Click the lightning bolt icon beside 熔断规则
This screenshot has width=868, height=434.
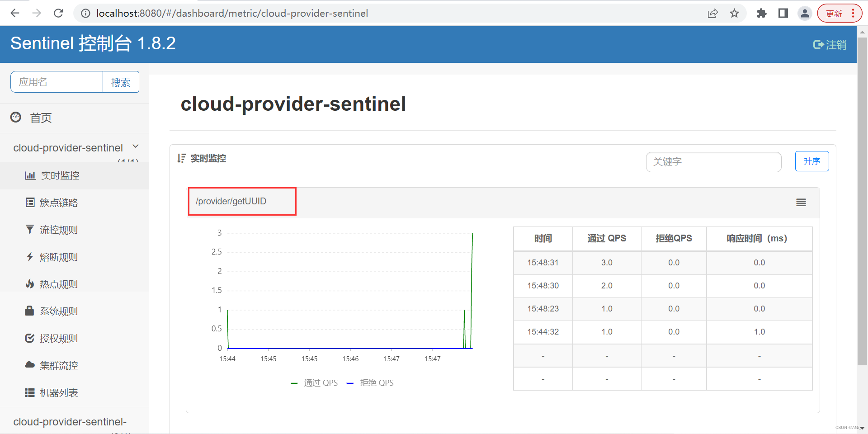click(30, 257)
